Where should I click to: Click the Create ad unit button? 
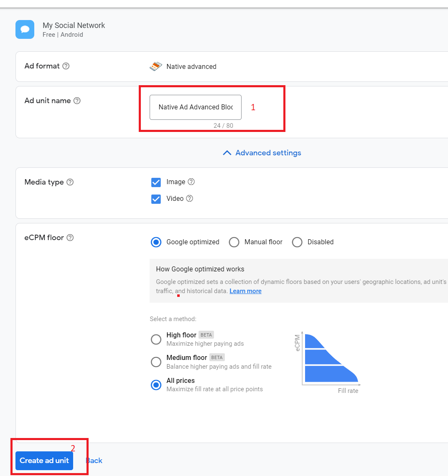coord(44,461)
